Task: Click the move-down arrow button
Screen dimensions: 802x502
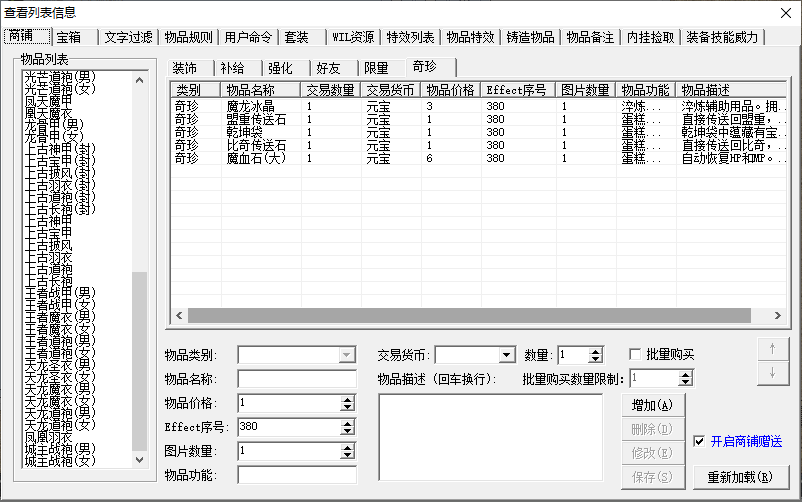Action: coord(773,372)
